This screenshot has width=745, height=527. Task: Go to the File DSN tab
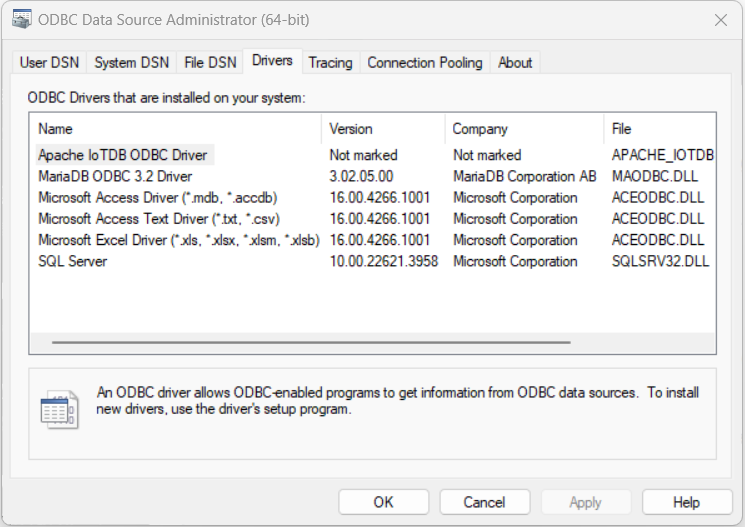(210, 62)
